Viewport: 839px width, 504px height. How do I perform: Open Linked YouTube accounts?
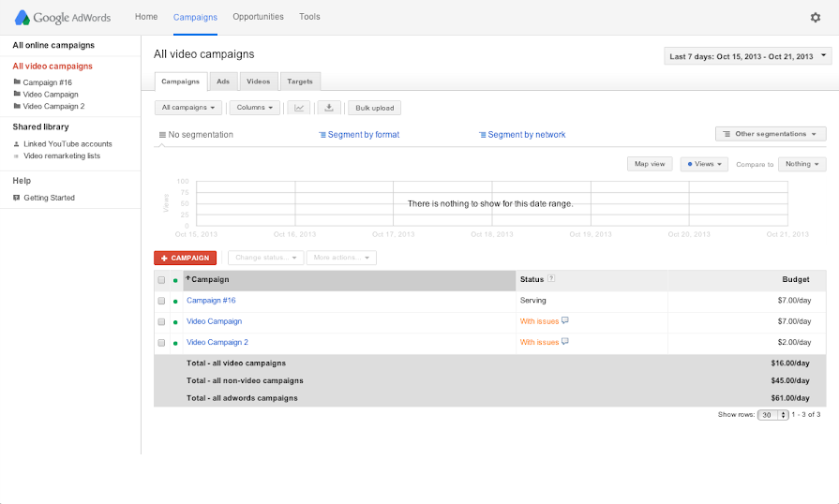pyautogui.click(x=67, y=143)
